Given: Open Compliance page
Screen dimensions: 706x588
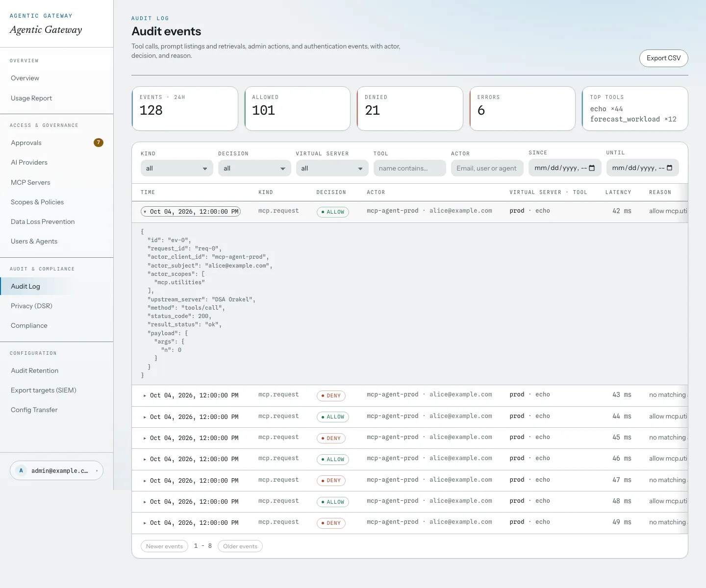Looking at the screenshot, I should tap(57, 325).
